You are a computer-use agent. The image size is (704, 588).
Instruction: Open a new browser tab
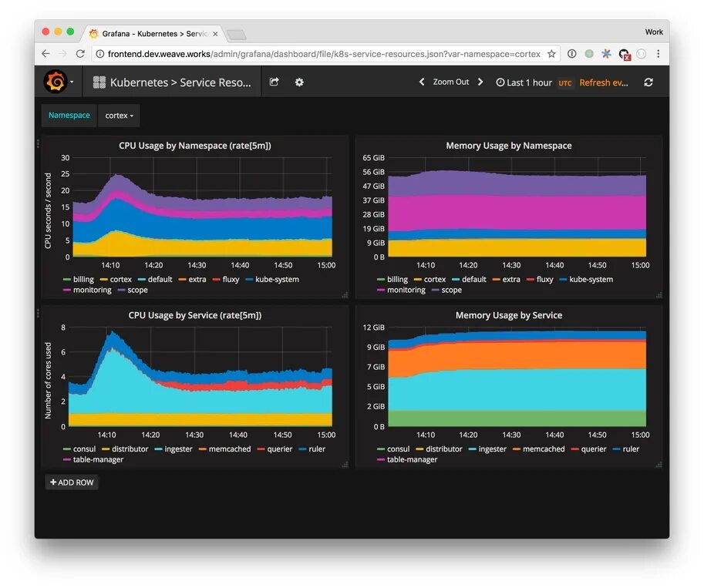coord(237,35)
